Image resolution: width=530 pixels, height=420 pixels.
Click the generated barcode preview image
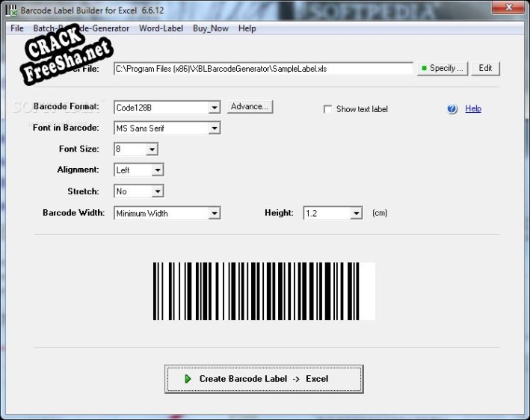(264, 291)
